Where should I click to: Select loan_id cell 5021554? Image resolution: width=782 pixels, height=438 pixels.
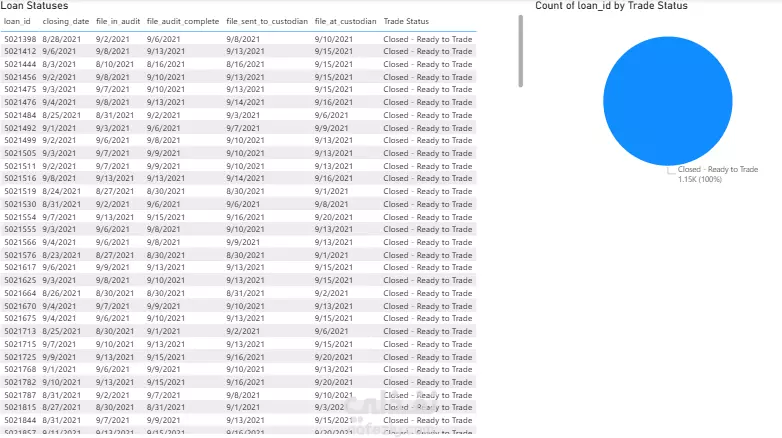[x=20, y=217]
